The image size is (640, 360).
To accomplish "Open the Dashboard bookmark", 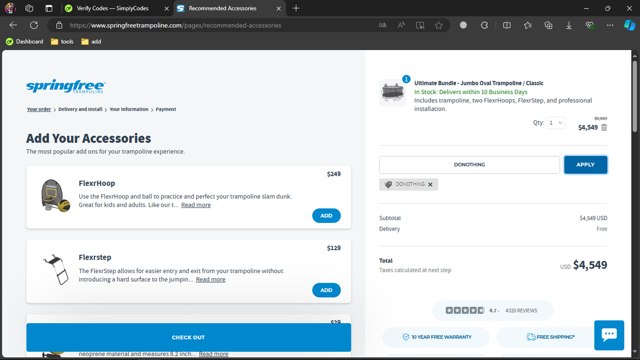I will click(x=24, y=42).
